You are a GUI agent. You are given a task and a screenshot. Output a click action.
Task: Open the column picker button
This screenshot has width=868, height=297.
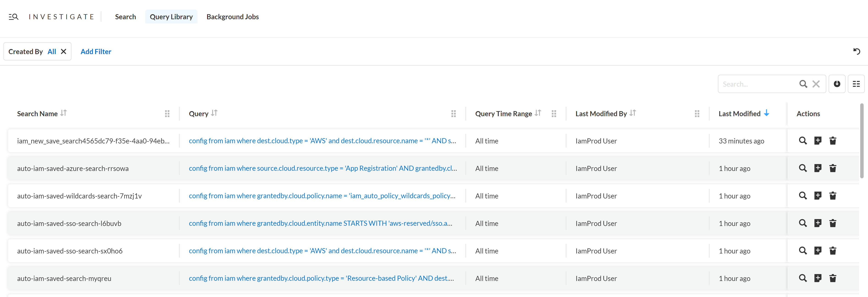[856, 84]
